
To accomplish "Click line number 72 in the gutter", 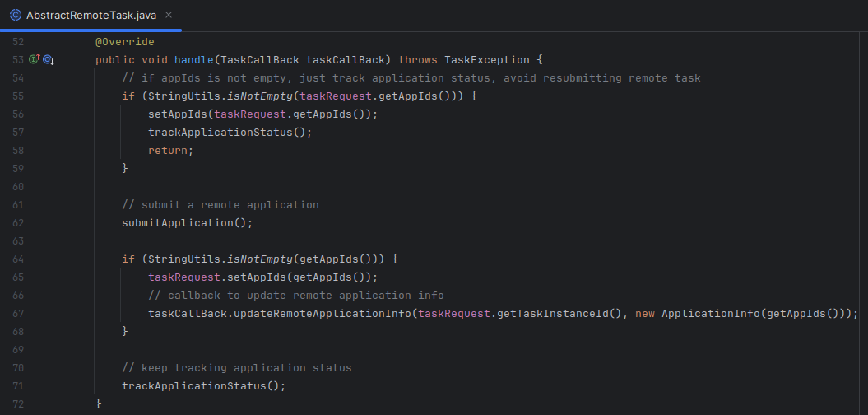I will tap(18, 404).
